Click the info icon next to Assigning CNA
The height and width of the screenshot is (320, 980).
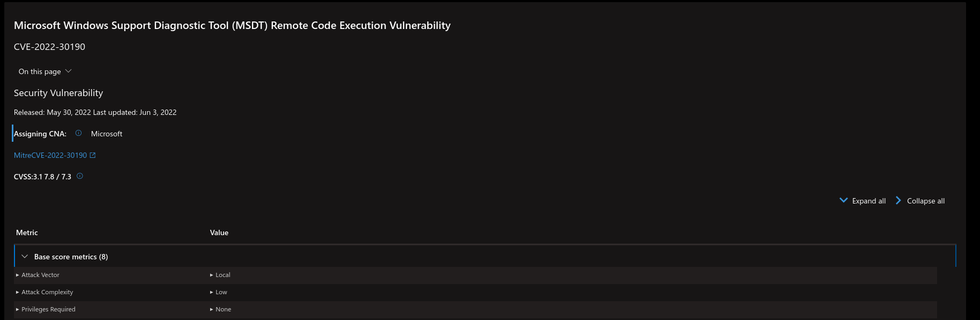coord(78,133)
